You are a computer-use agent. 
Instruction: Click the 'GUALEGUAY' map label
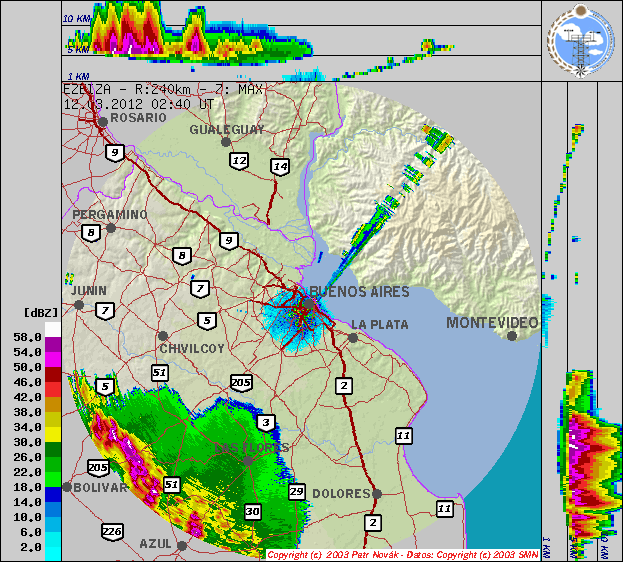tap(226, 130)
